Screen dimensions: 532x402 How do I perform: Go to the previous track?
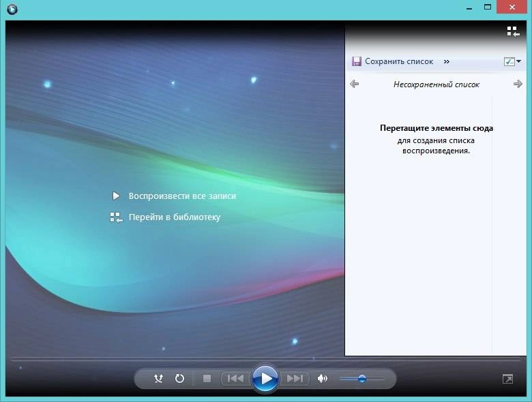click(235, 378)
